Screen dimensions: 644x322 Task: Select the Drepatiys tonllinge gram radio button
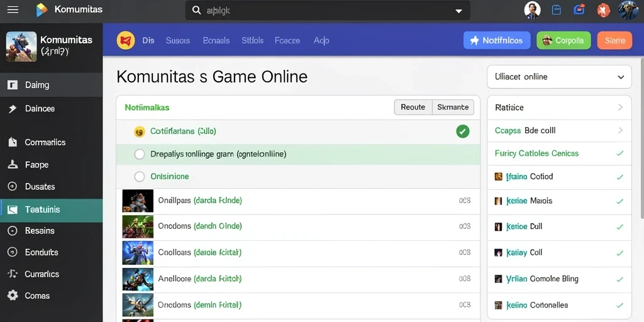[140, 154]
